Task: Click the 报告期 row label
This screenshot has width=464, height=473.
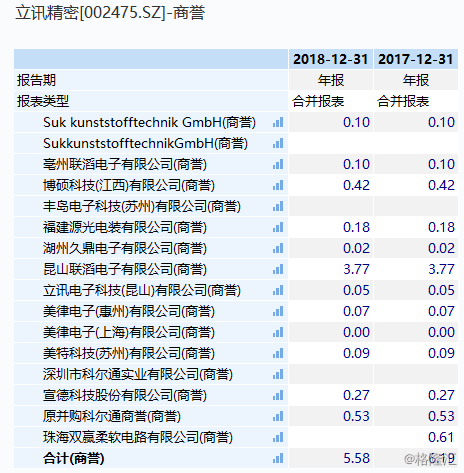Action: [36, 80]
